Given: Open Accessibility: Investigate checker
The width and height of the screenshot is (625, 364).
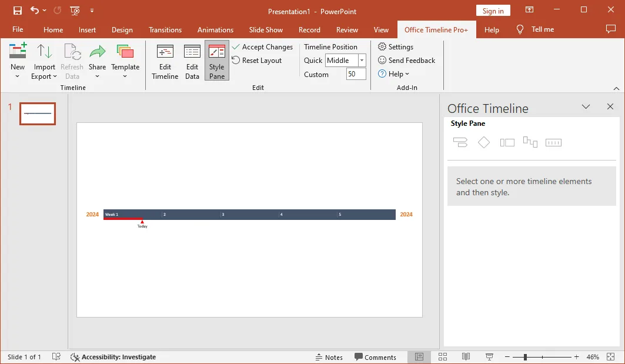Looking at the screenshot, I should click(x=113, y=357).
